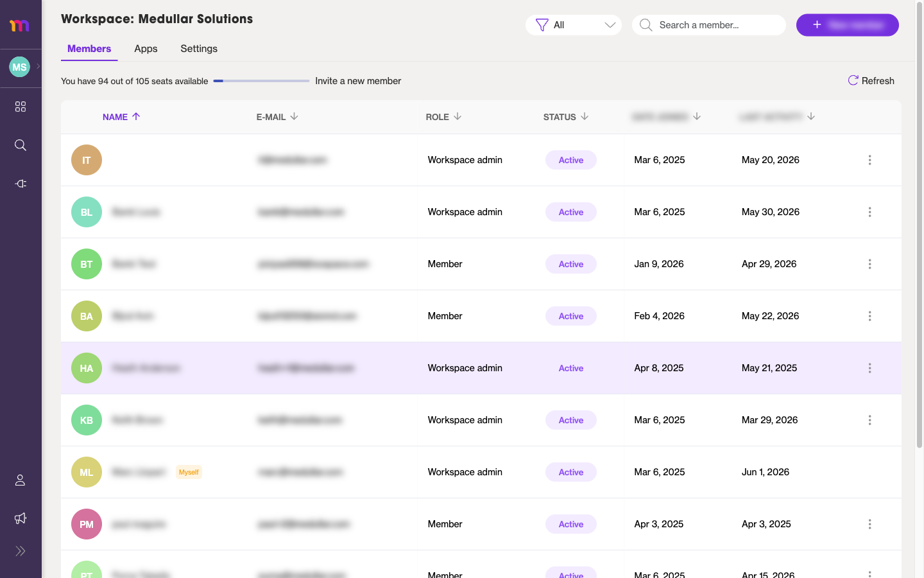Open the search sidebar icon
The height and width of the screenshot is (578, 924).
pyautogui.click(x=21, y=145)
